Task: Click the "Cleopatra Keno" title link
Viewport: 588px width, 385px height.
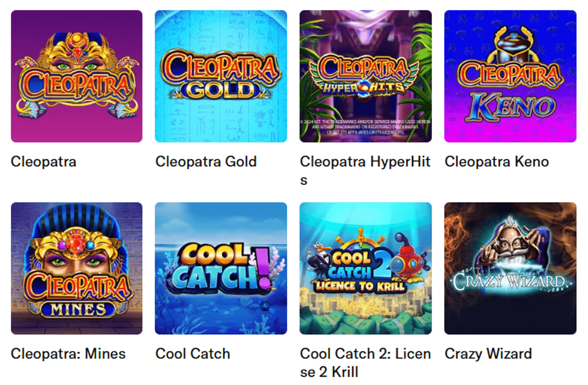Action: point(497,162)
